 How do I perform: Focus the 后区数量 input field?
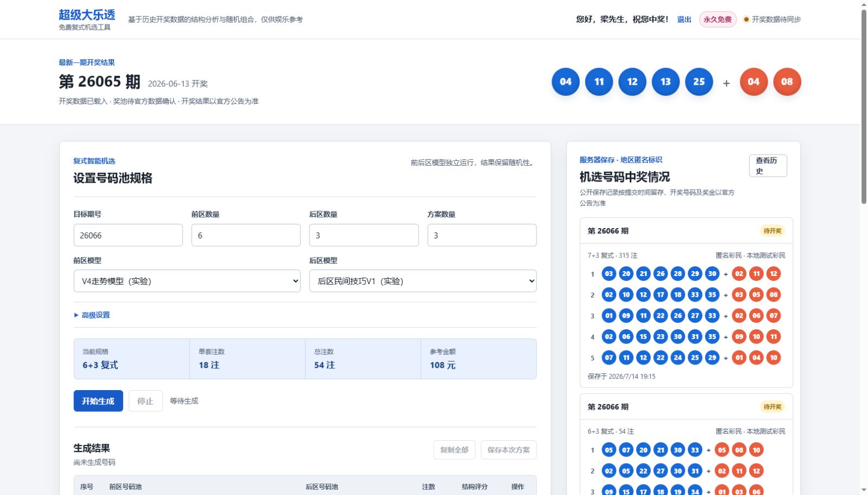pos(364,235)
